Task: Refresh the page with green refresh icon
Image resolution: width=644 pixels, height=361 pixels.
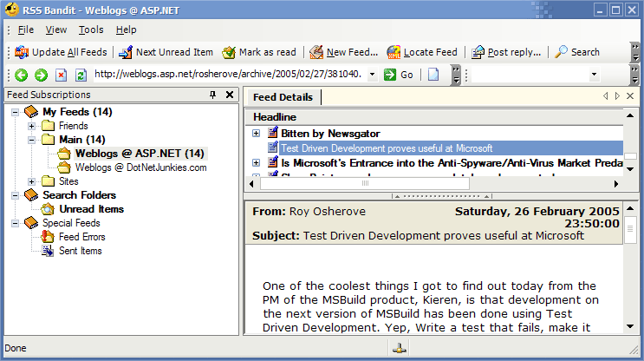Action: pos(81,75)
